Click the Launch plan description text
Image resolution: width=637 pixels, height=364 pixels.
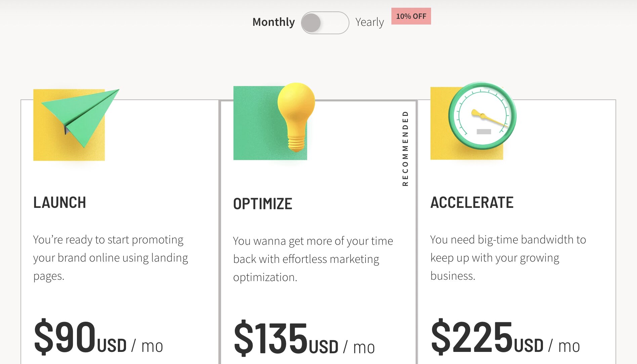[x=111, y=258]
